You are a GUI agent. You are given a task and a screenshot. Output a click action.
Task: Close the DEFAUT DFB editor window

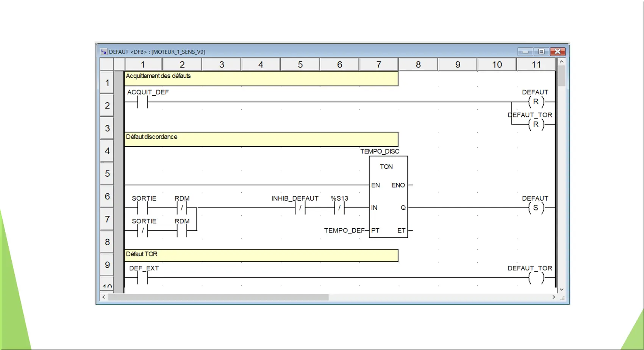click(558, 52)
